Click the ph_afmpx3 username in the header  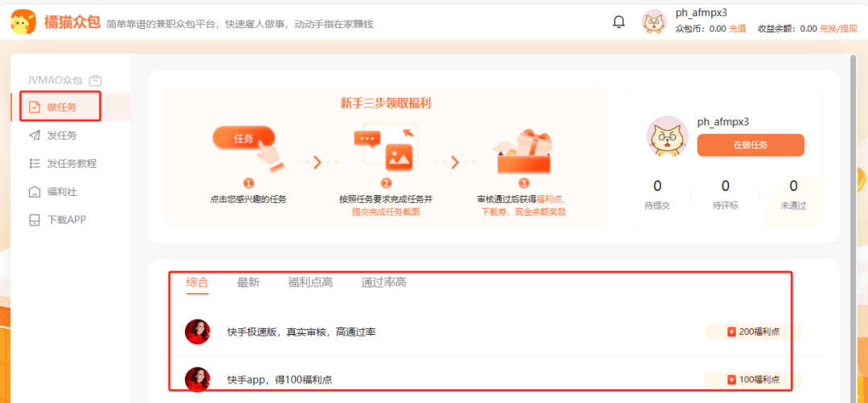(x=702, y=13)
